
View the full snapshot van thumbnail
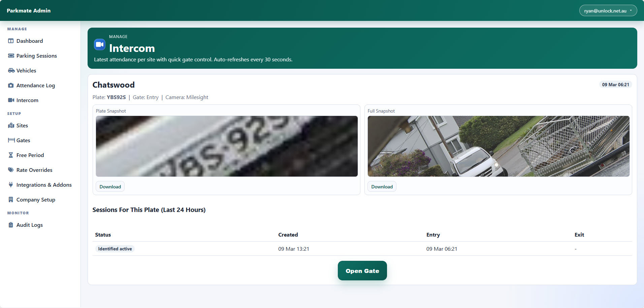498,146
